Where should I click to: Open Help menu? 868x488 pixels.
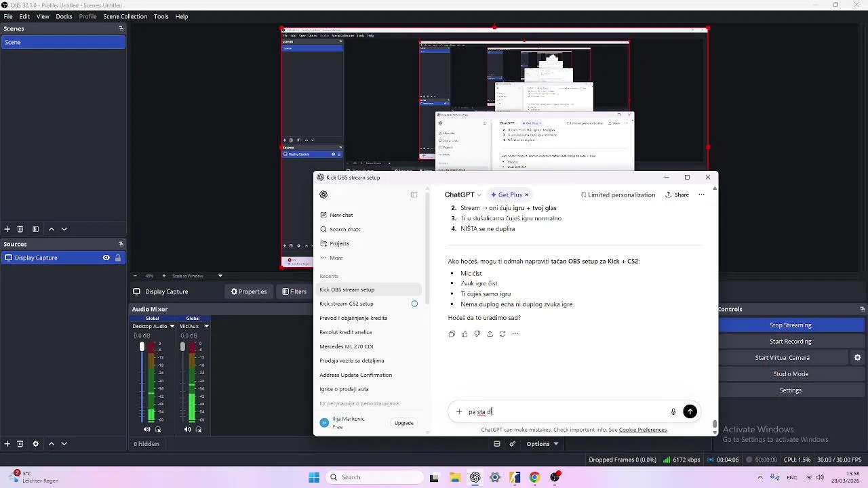(182, 16)
